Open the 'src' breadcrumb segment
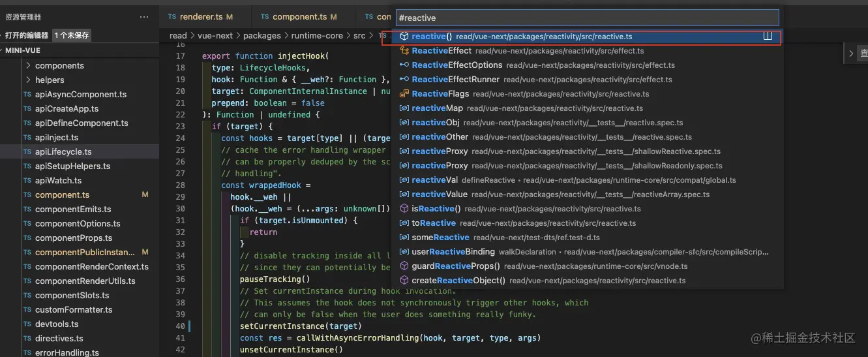 (x=359, y=36)
